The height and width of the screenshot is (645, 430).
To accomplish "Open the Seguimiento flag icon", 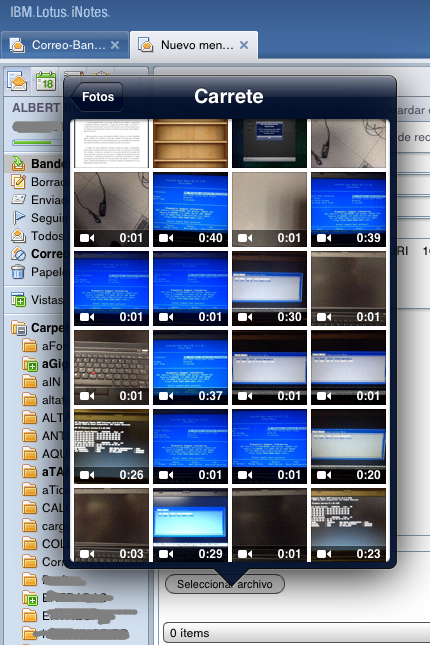I will coord(18,217).
